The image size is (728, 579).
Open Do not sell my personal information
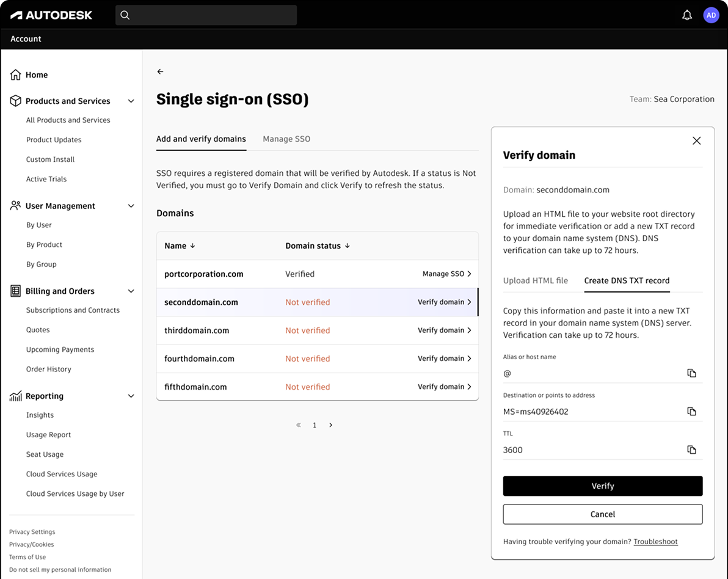click(60, 569)
